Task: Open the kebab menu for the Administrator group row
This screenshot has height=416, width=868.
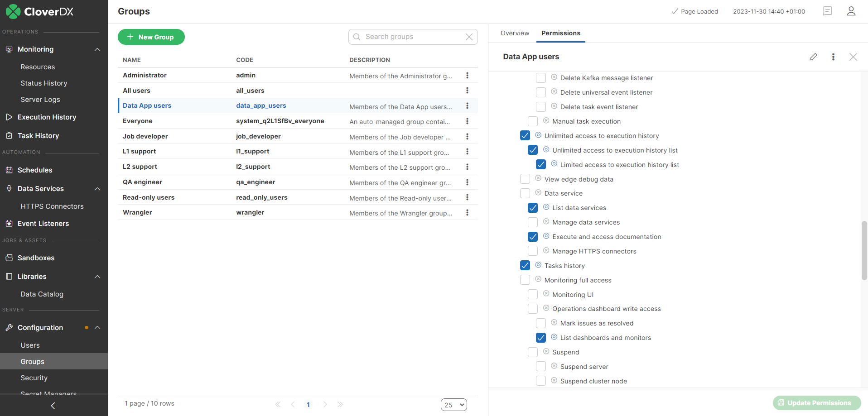Action: point(467,75)
